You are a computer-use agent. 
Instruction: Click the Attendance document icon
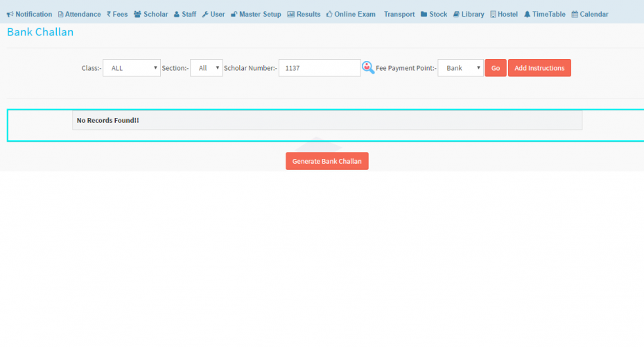pos(61,15)
